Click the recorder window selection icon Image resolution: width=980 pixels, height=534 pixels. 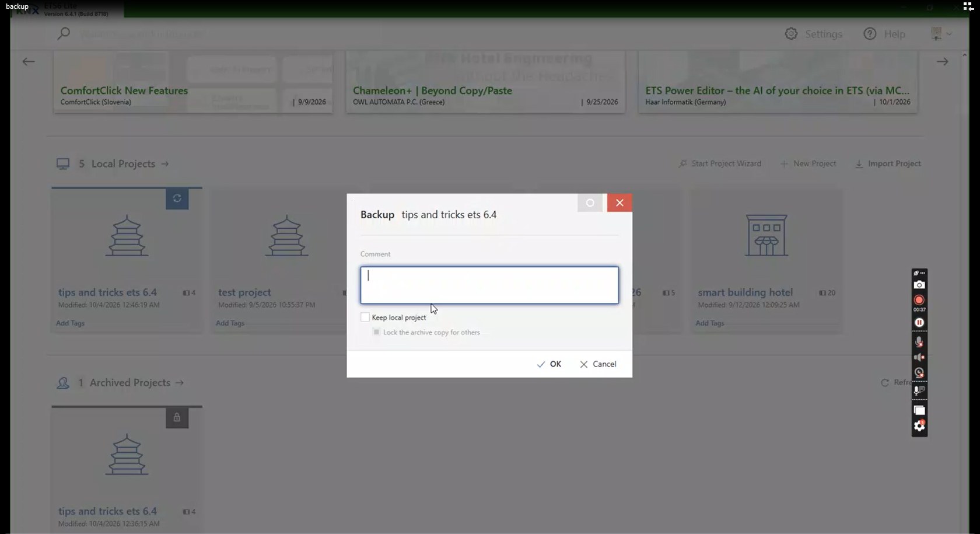tap(919, 411)
